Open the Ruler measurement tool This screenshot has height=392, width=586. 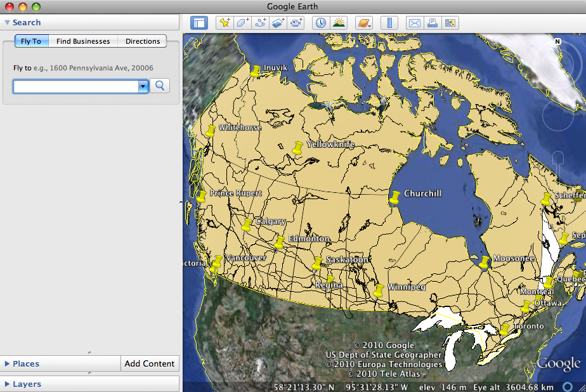(389, 22)
